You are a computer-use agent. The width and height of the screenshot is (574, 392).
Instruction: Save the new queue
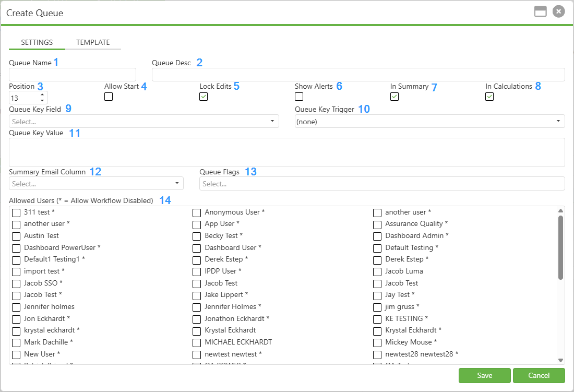click(484, 375)
